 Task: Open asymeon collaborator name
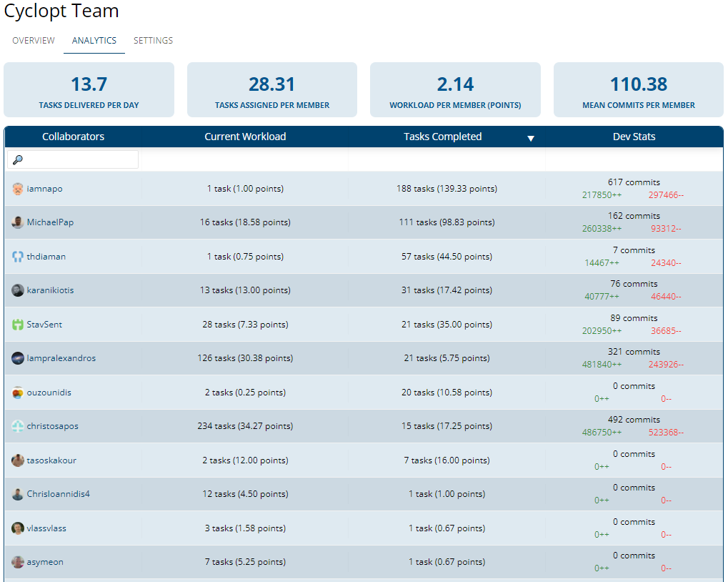pos(45,561)
